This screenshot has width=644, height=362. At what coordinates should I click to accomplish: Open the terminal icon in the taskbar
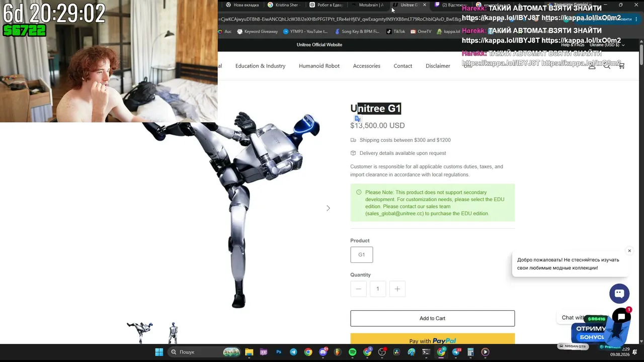(x=426, y=352)
